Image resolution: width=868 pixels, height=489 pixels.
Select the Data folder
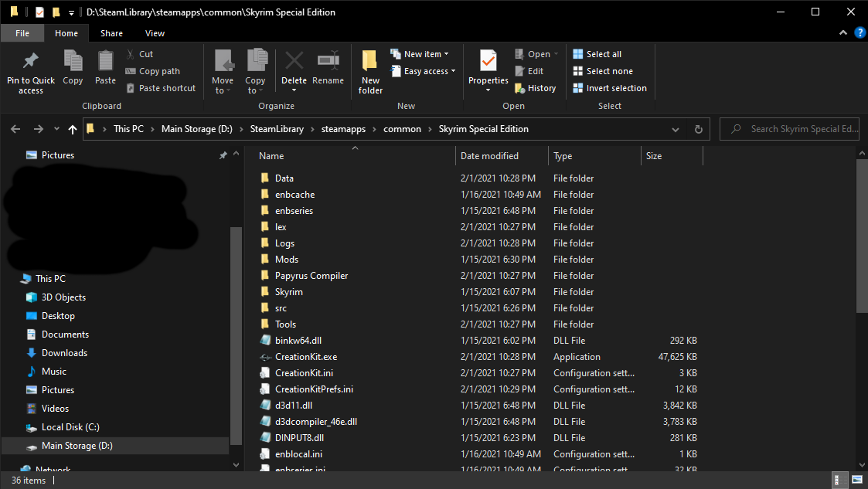(x=284, y=178)
